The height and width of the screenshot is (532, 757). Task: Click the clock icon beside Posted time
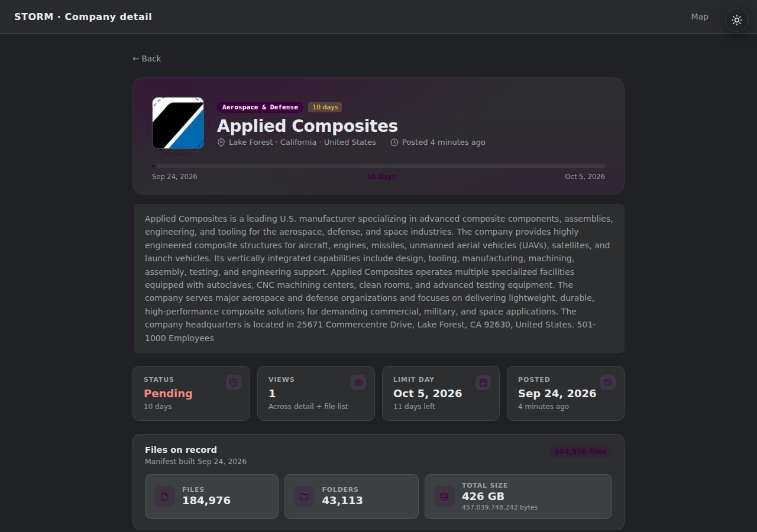click(x=394, y=142)
